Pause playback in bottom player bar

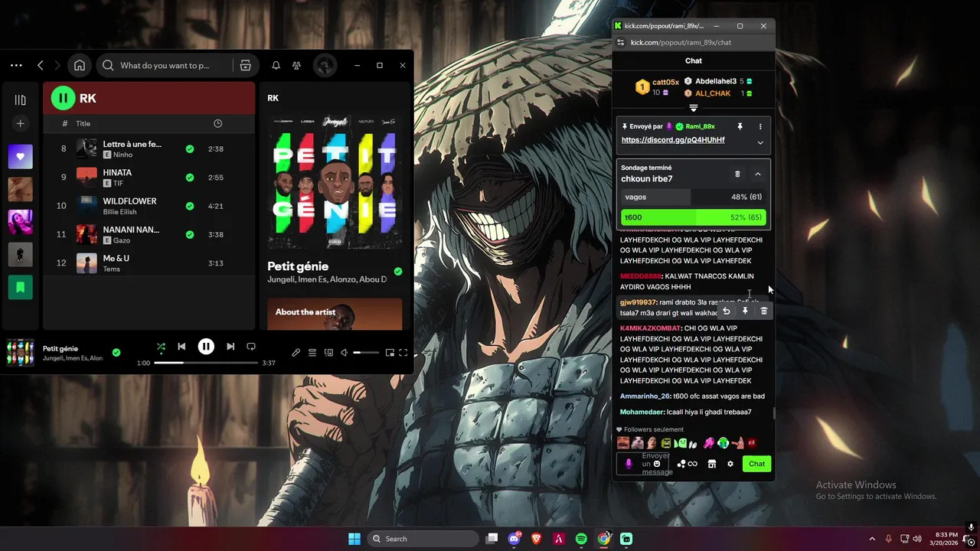pos(206,347)
